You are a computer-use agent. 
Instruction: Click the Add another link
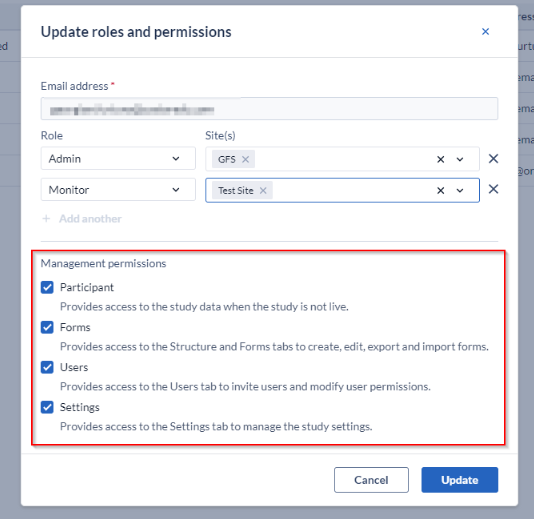click(x=90, y=219)
